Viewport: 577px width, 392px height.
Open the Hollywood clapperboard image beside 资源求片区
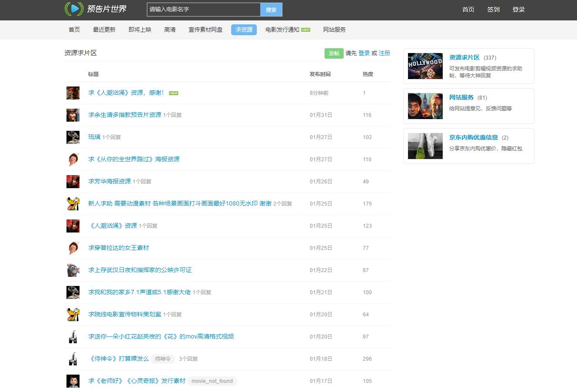coord(424,66)
